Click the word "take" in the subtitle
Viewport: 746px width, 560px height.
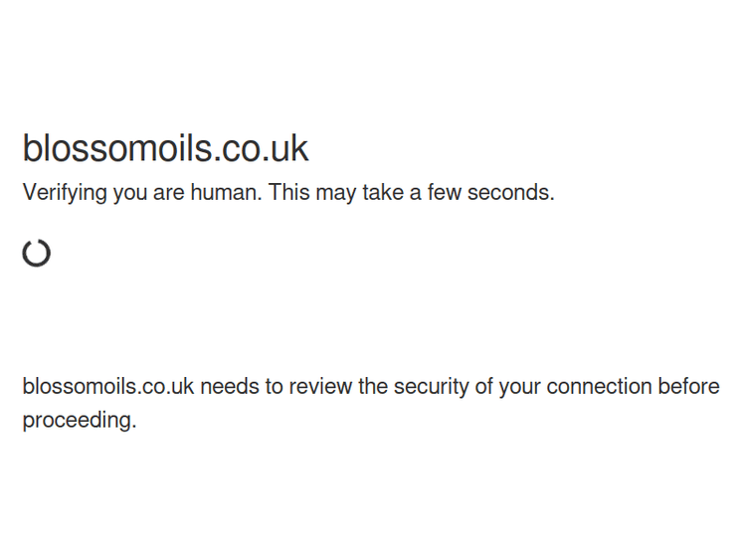(383, 193)
